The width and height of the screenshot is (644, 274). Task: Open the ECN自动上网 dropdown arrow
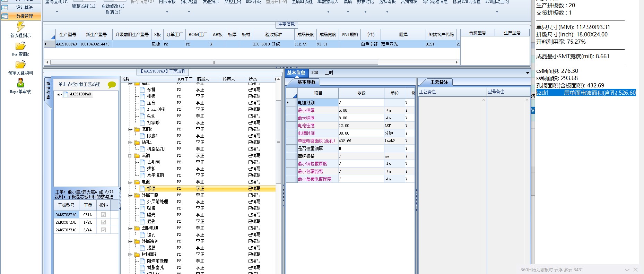click(x=497, y=12)
